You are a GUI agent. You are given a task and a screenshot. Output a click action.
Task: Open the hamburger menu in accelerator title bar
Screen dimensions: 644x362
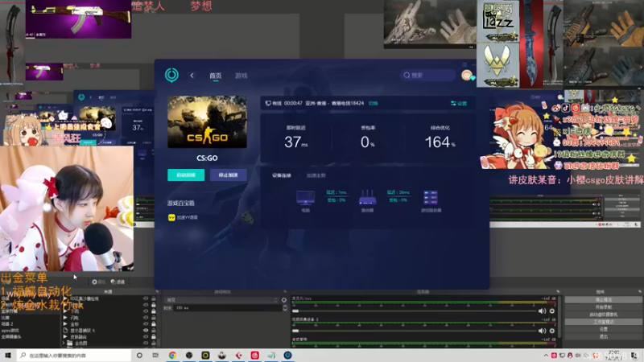[464, 65]
